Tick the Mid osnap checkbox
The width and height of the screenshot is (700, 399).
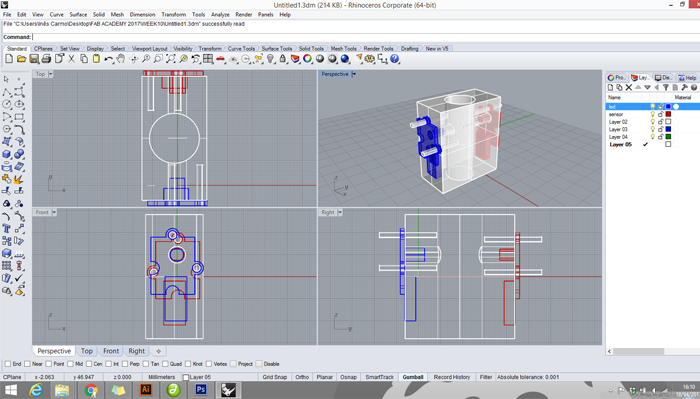click(x=71, y=364)
